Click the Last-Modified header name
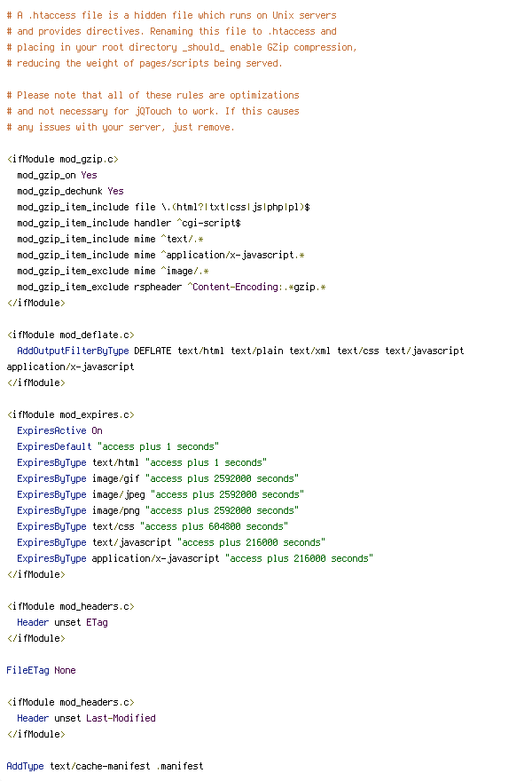This screenshot has width=532, height=781. click(121, 718)
